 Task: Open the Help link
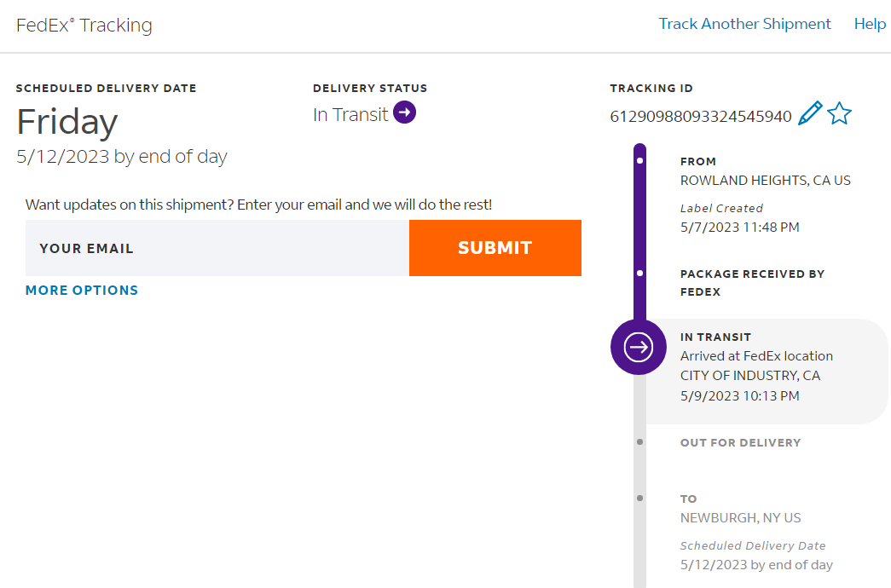point(870,24)
